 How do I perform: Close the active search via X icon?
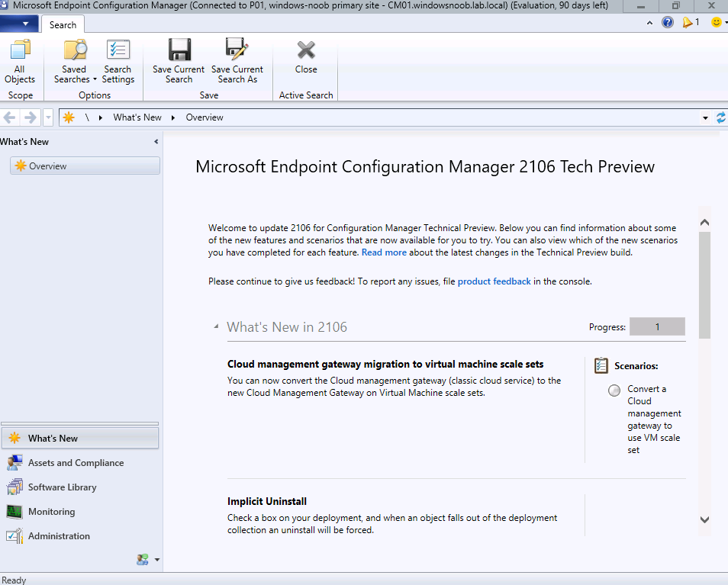pos(306,50)
